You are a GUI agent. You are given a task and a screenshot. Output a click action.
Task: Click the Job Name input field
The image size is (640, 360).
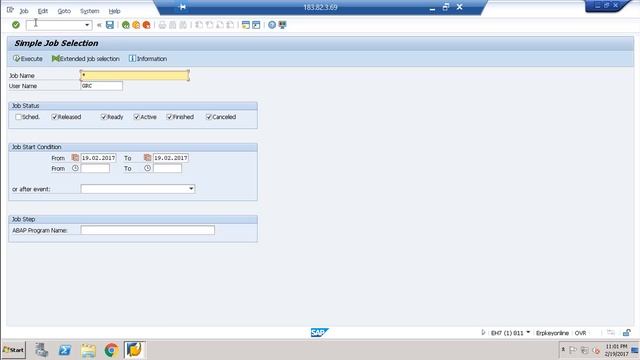(135, 75)
